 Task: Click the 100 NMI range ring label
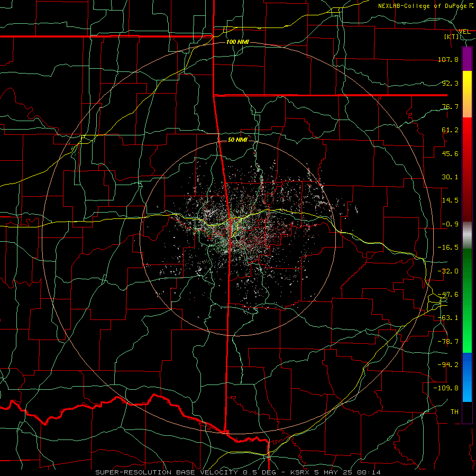tap(237, 42)
